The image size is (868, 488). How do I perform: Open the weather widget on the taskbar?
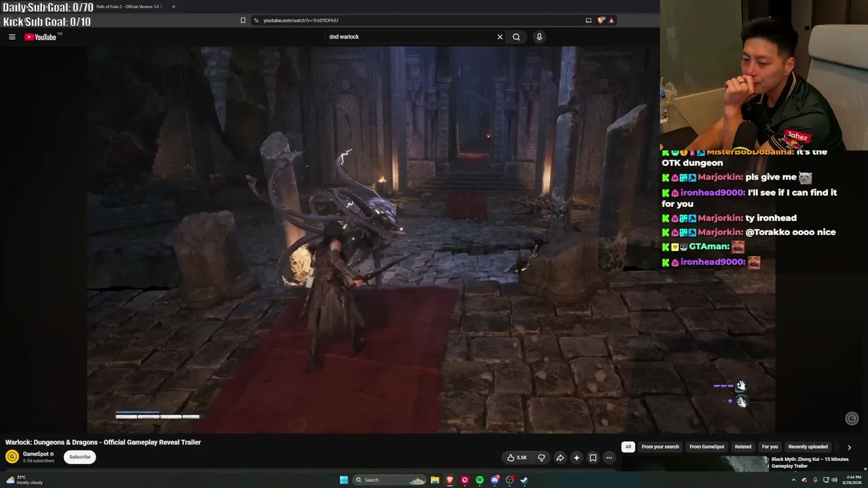click(24, 480)
